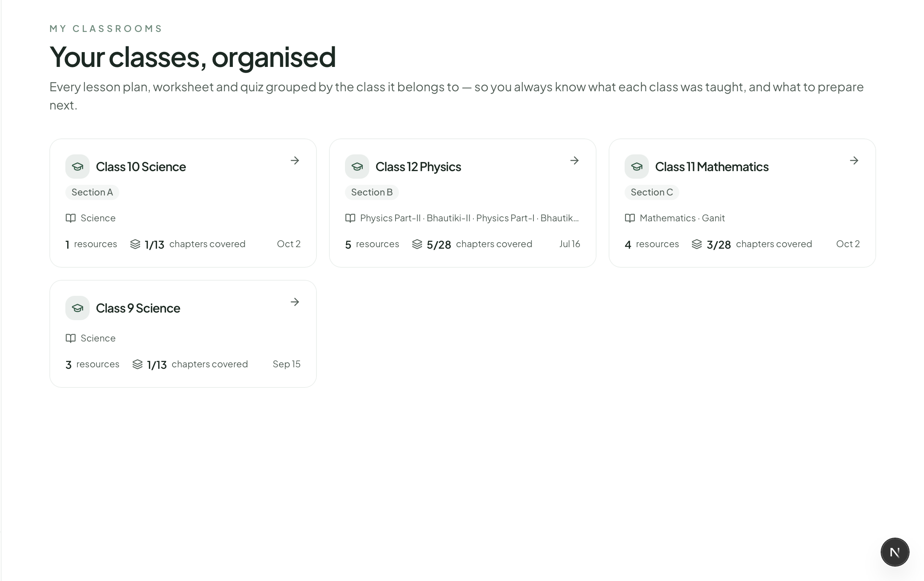Open the Class 9 Science classroom title

coord(138,308)
